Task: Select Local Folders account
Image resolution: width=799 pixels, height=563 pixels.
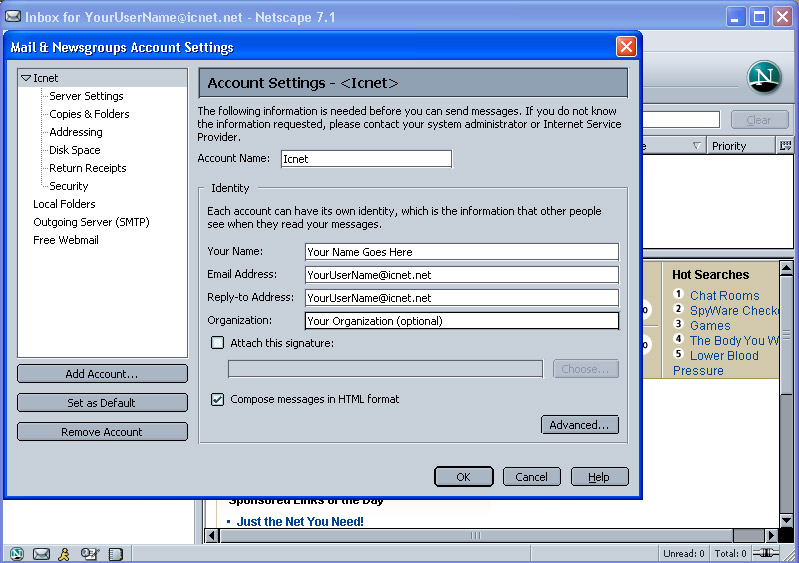Action: tap(64, 204)
